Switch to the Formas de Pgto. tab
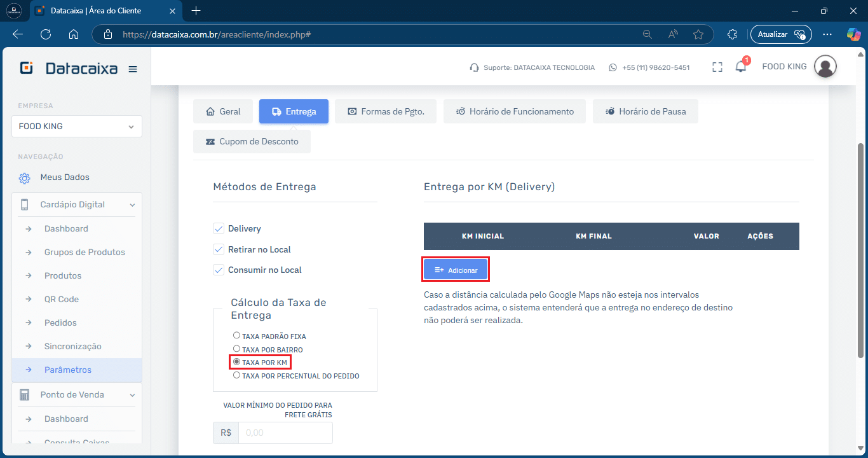Viewport: 868px width, 458px height. [x=386, y=111]
